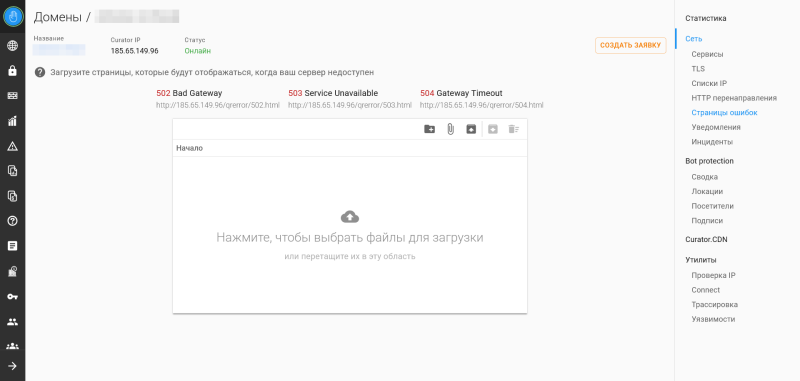Expand sidebar with the arrow icon

tap(12, 366)
